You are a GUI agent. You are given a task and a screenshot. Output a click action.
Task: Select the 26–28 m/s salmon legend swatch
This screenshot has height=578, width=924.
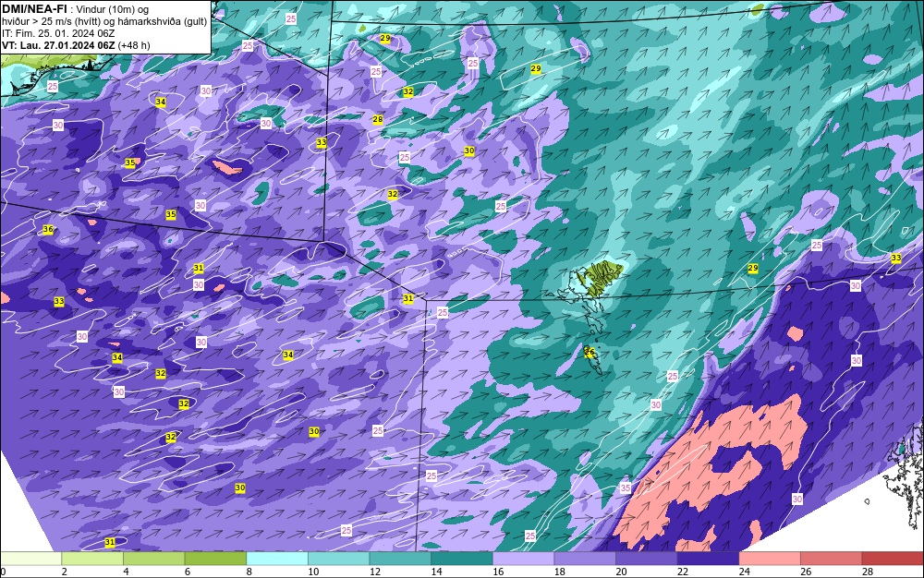tap(832, 559)
